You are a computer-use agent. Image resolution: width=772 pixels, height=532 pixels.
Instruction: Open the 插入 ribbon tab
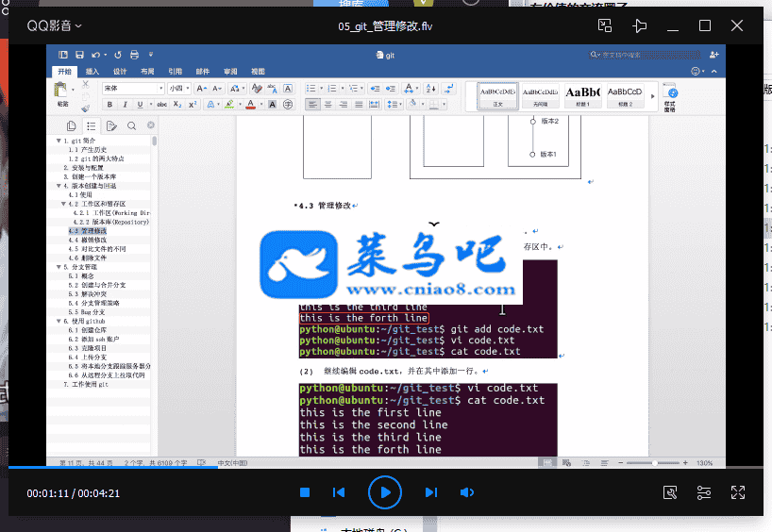(x=92, y=71)
